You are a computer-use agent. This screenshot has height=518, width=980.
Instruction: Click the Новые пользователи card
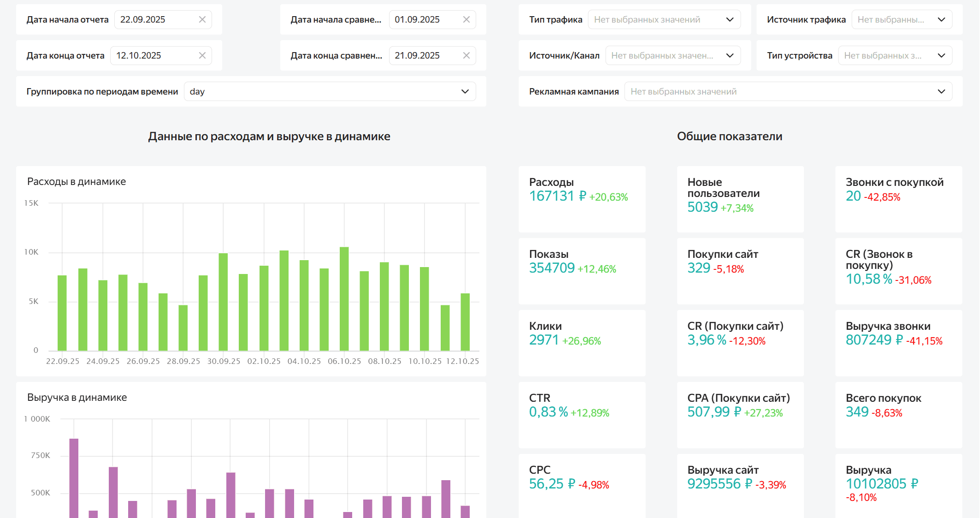740,199
